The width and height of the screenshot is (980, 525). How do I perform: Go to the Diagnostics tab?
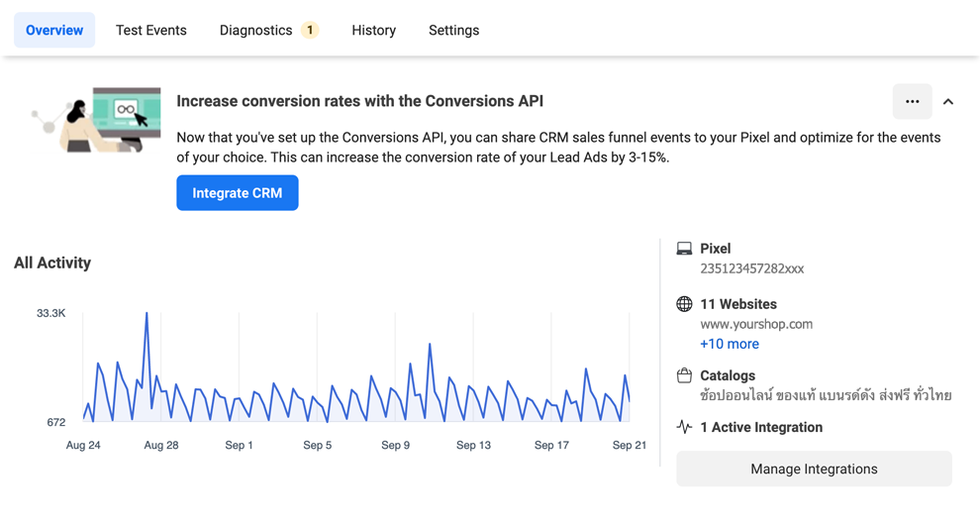click(255, 31)
